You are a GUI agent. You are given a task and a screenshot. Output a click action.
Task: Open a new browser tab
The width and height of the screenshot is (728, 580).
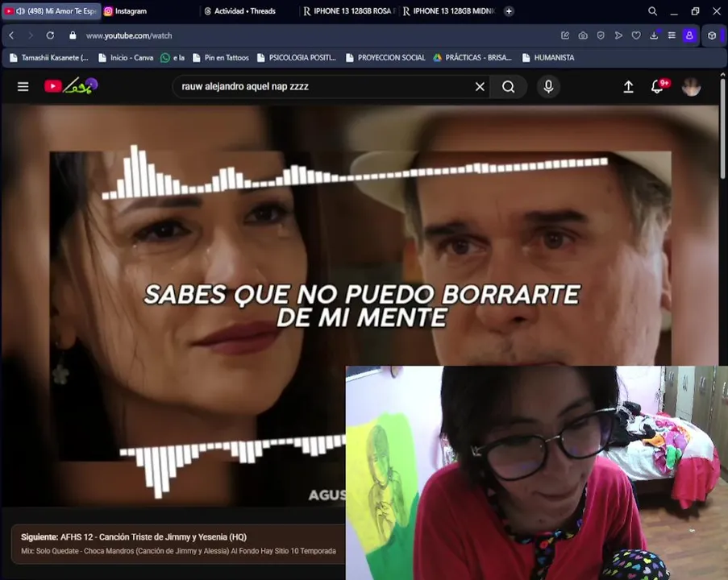click(x=509, y=11)
